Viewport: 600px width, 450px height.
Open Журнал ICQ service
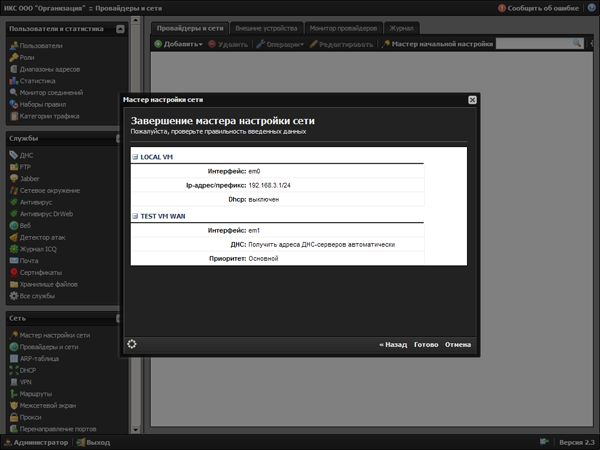(x=33, y=249)
